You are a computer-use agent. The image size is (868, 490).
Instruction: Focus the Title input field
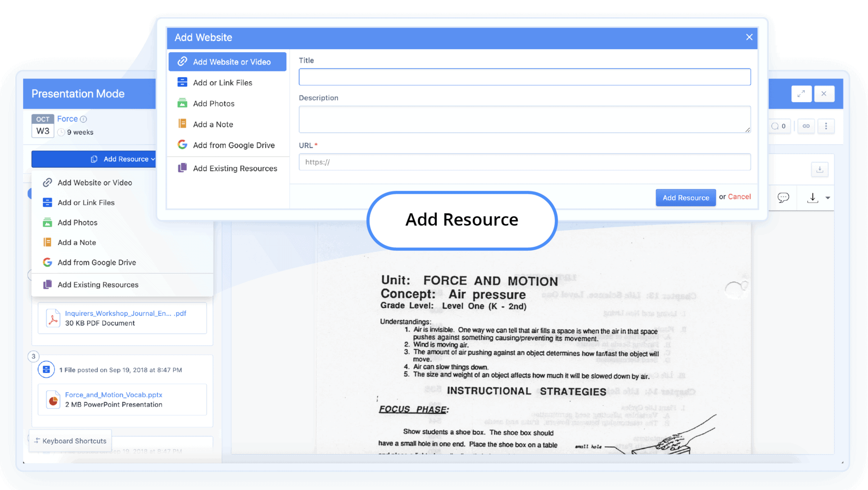pos(525,77)
